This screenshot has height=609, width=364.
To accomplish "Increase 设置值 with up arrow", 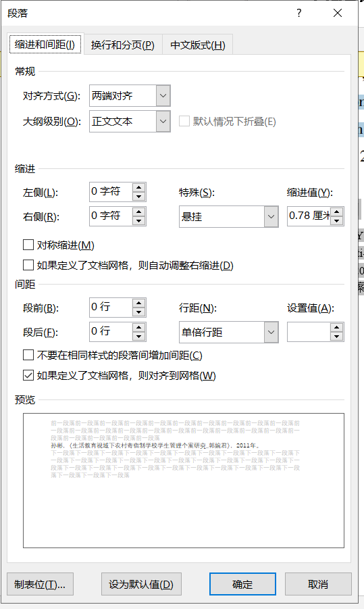I will 337,327.
